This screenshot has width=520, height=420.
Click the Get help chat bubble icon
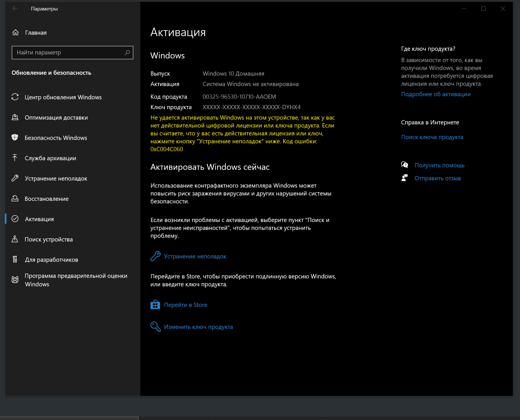pyautogui.click(x=405, y=165)
